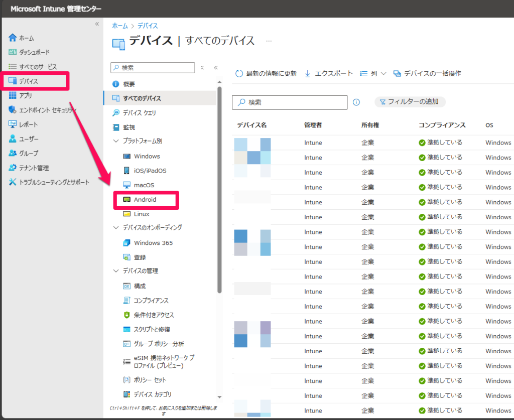Click 最新の情報に更新 refresh button
514x420 pixels.
pyautogui.click(x=266, y=73)
